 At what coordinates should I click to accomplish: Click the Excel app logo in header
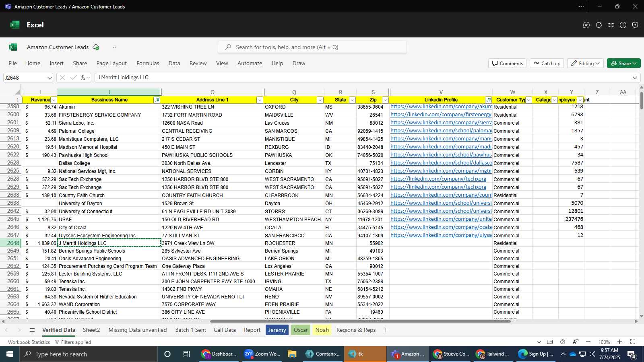[15, 25]
